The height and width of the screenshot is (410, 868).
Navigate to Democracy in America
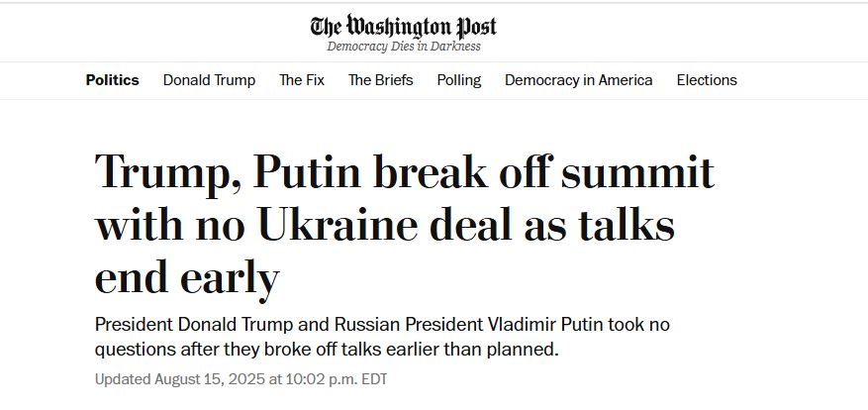pyautogui.click(x=578, y=80)
